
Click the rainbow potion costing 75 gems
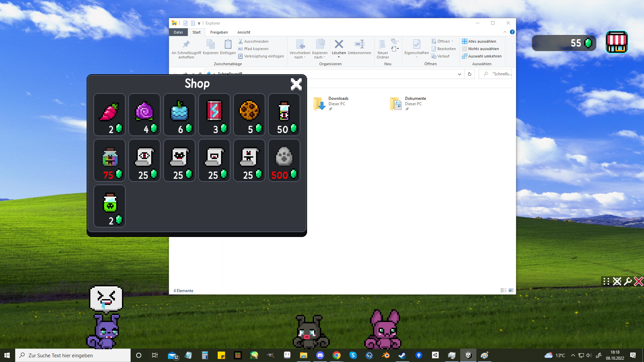(x=109, y=160)
